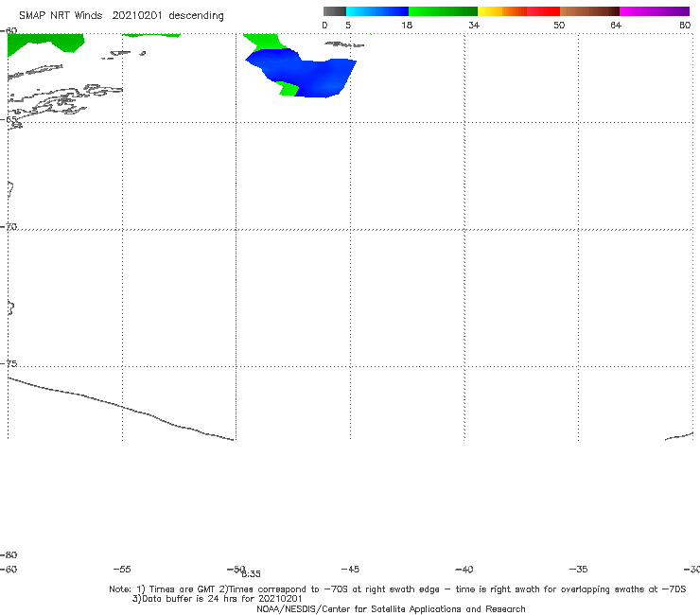Select the gray segment of the color bar
The image size is (700, 615).
click(334, 11)
